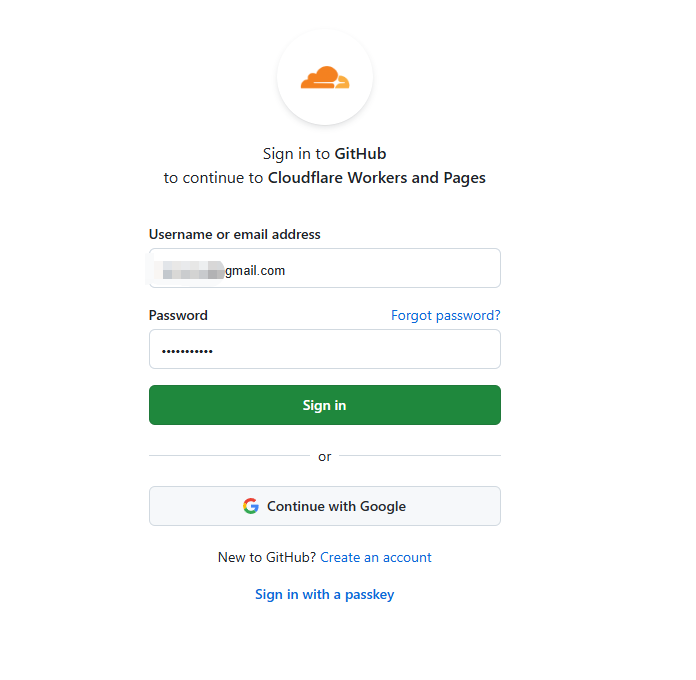Click the "Username or email address" label
Image resolution: width=696 pixels, height=680 pixels.
[x=235, y=234]
